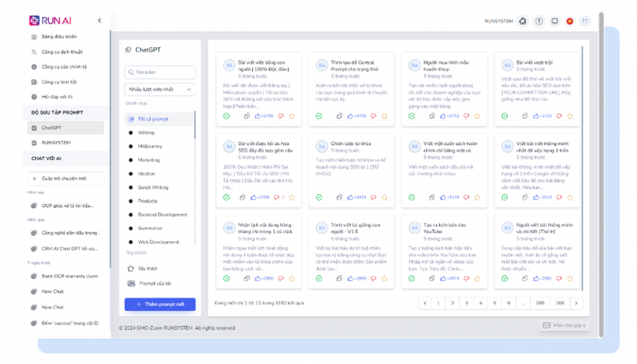Viewport: 637px width, 364px height.
Task: Open chat 'CRM AI Chat GPT tối ưu...'
Action: tap(70, 249)
